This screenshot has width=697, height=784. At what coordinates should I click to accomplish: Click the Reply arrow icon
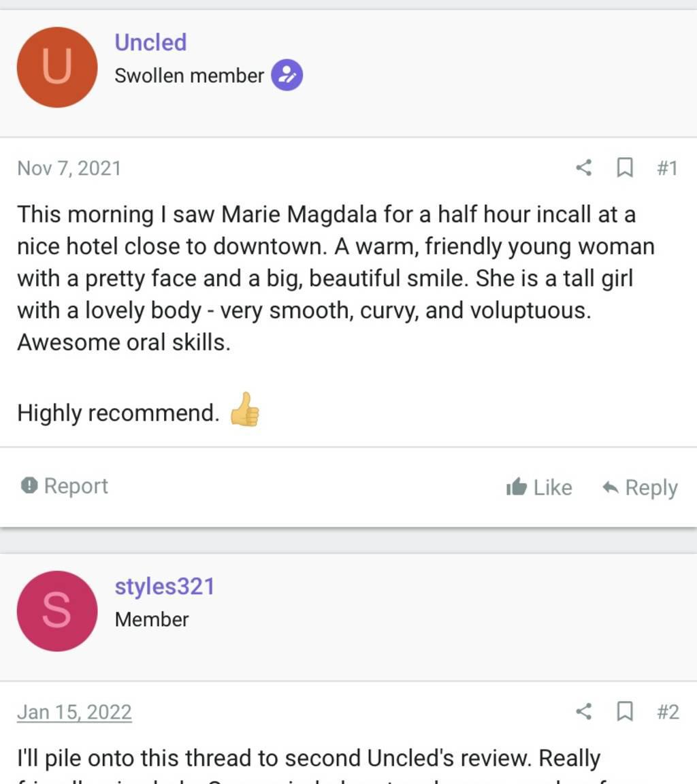tap(611, 487)
